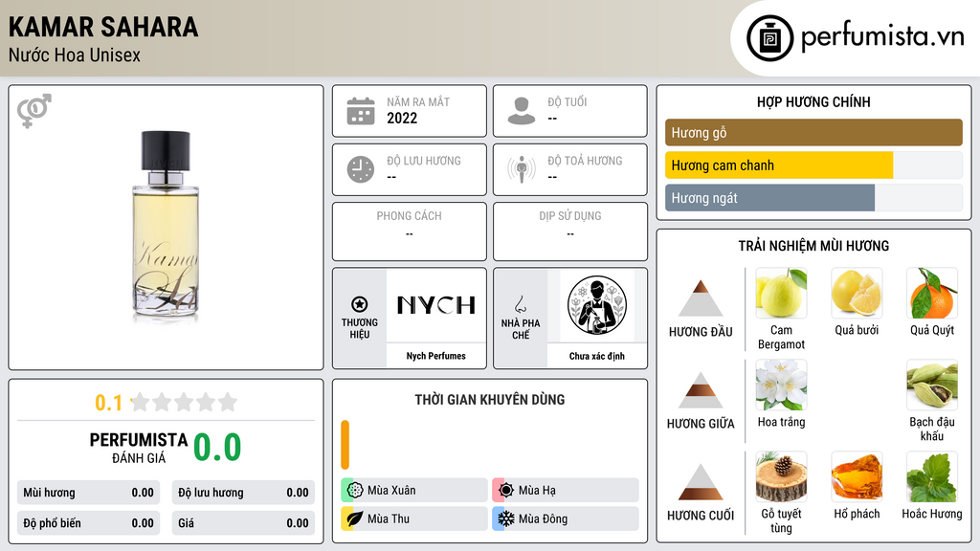Click the Mùa Thu leaf icon
Viewport: 980px width, 551px height.
355,518
